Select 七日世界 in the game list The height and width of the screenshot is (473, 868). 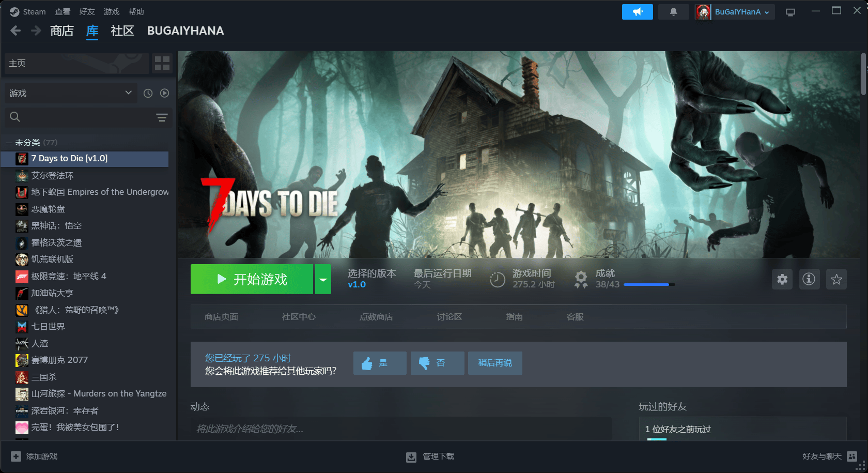click(x=85, y=327)
